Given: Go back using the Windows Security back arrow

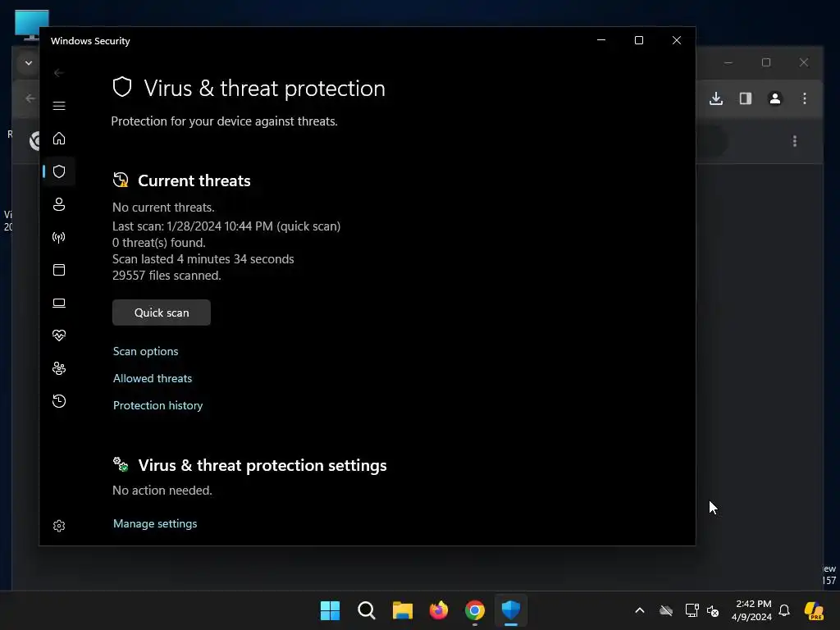Looking at the screenshot, I should click(x=59, y=73).
